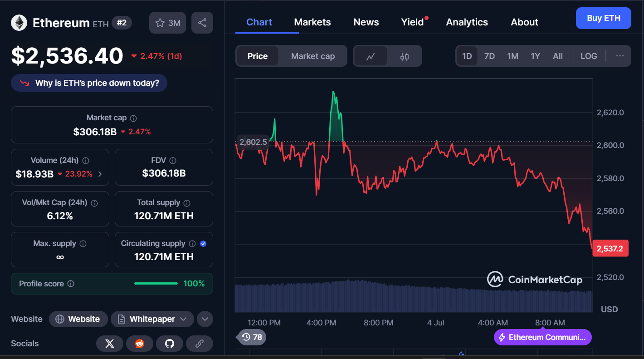Click the FDV info icon
Screen dimensions: 644x359
172,161
